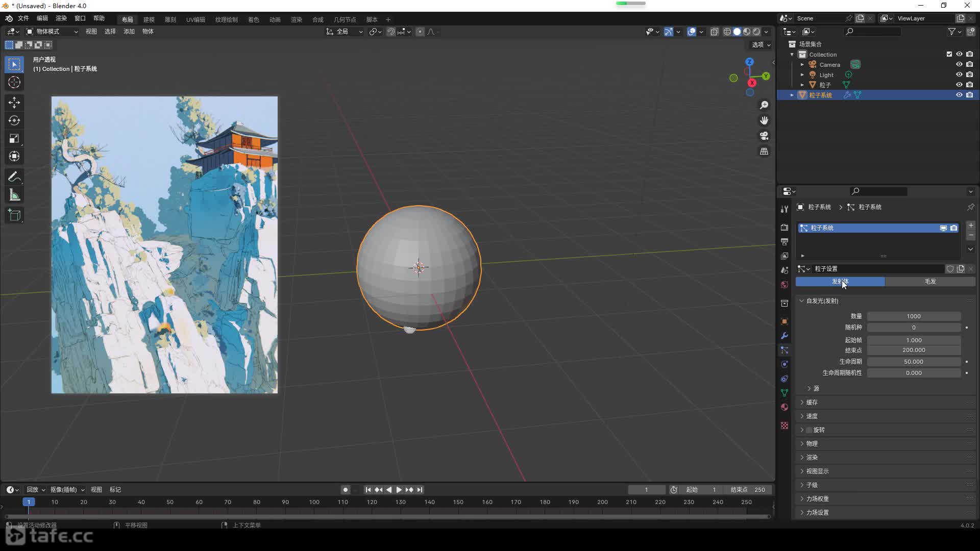The width and height of the screenshot is (980, 551).
Task: Click the 数量 value field 1000
Action: tap(914, 316)
